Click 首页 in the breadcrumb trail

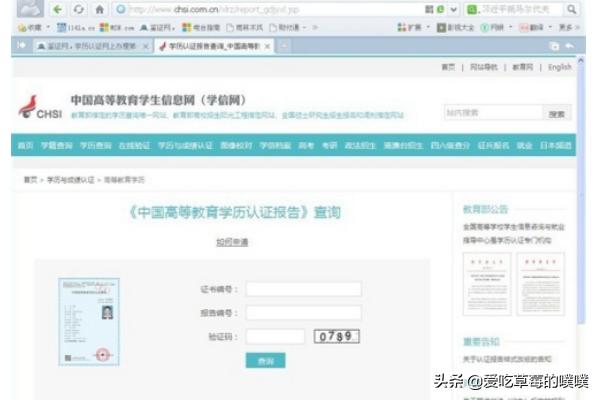[31, 180]
